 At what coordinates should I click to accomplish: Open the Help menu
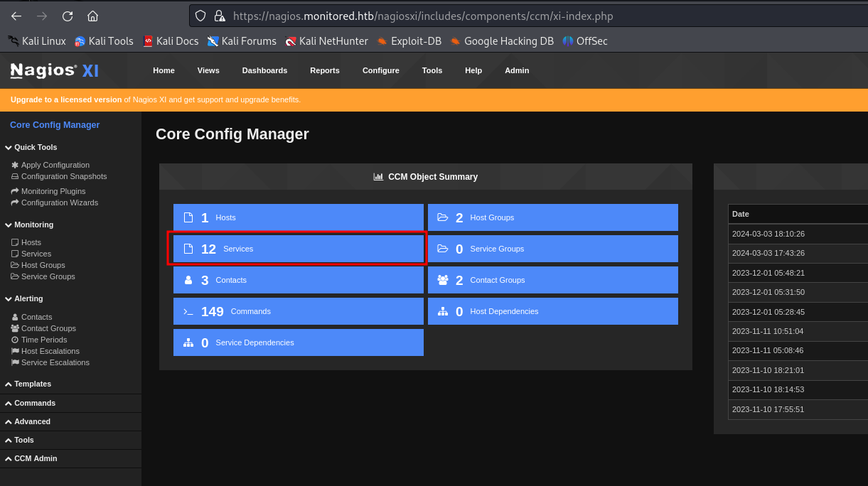click(x=473, y=70)
